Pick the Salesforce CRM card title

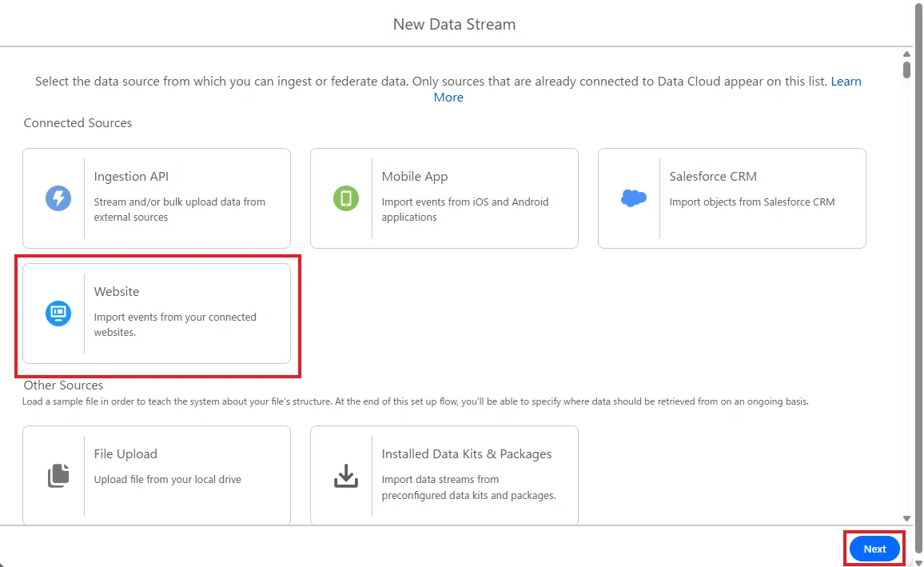(712, 176)
